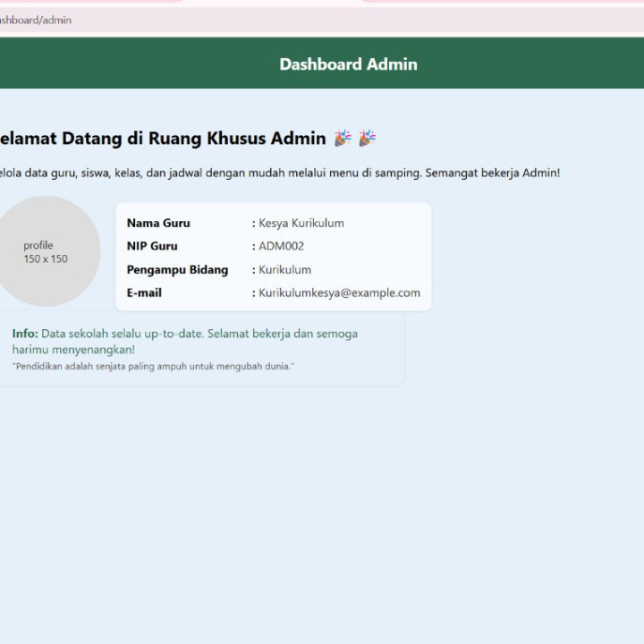Screen dimensions: 644x644
Task: Click the Nama Guru label
Action: click(x=158, y=223)
